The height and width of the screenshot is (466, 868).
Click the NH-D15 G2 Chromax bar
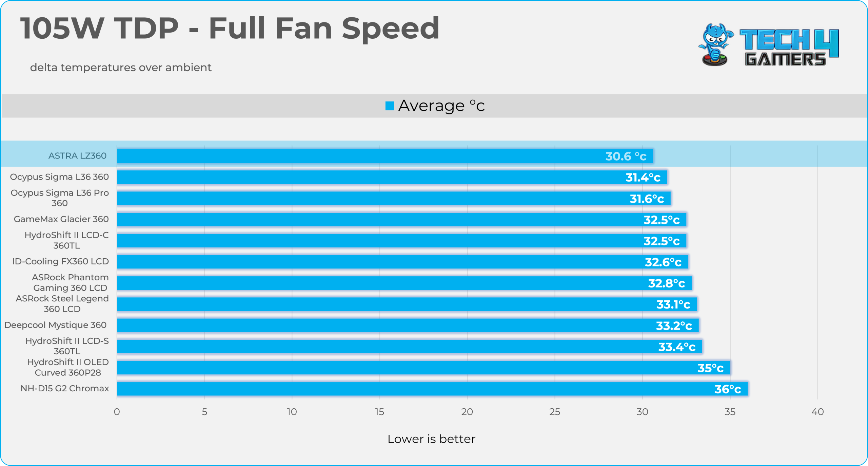point(432,389)
